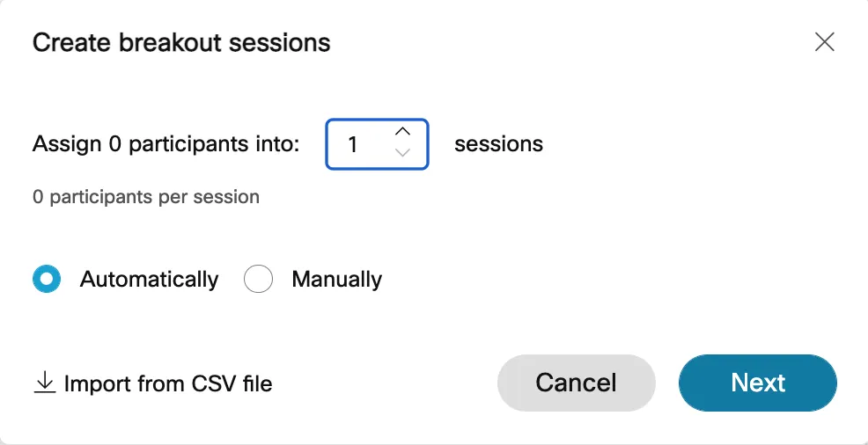
Task: Click the number 1 in sessions box
Action: (x=353, y=144)
